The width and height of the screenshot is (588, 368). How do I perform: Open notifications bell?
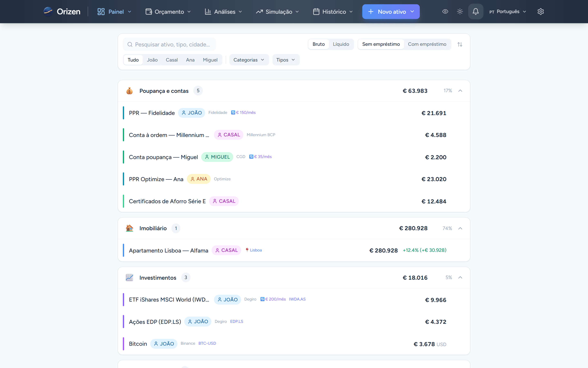[x=476, y=11]
